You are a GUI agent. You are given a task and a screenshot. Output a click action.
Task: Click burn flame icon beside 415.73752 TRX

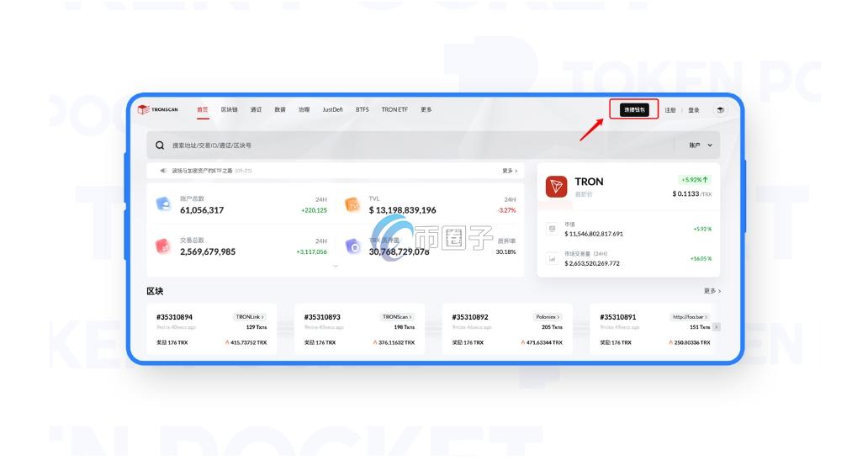point(227,342)
